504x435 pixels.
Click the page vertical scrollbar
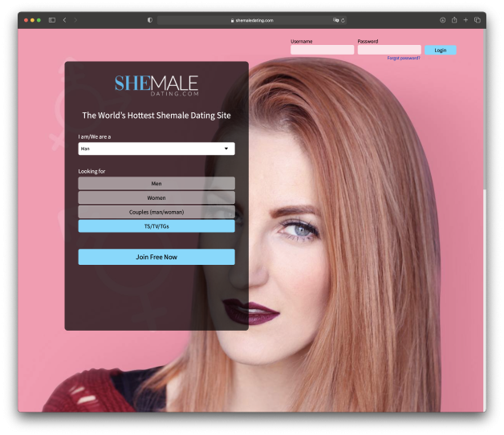(485, 109)
